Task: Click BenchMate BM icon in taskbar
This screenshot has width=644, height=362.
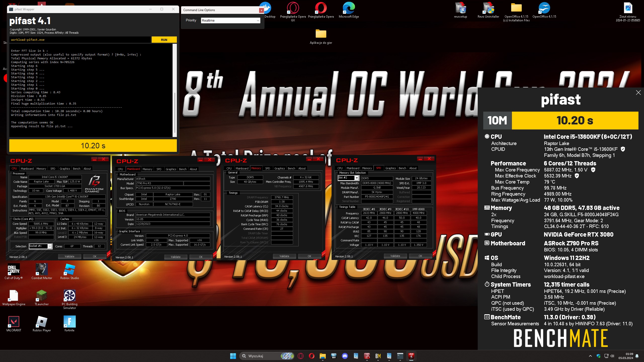Action: [378, 356]
